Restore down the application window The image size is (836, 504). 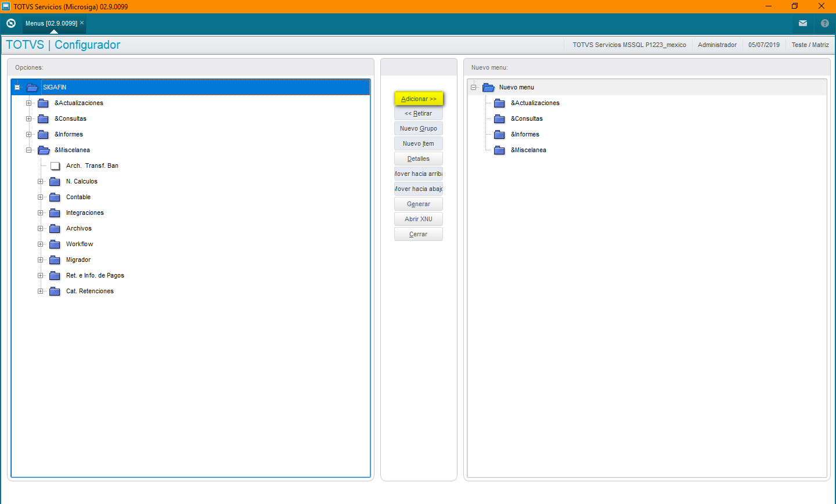click(x=795, y=6)
